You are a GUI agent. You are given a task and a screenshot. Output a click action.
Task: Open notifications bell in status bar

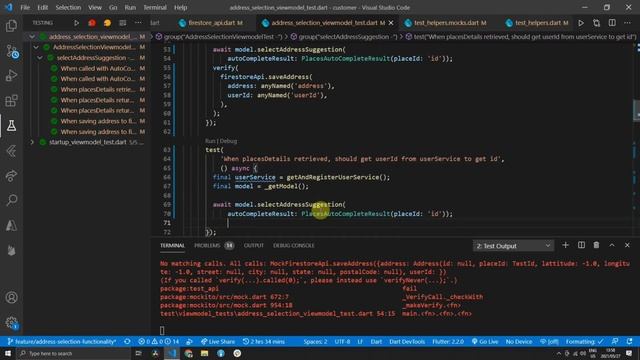click(629, 342)
